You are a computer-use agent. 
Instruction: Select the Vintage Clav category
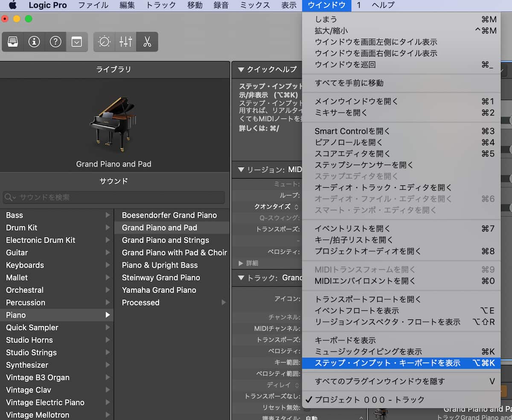tap(57, 390)
